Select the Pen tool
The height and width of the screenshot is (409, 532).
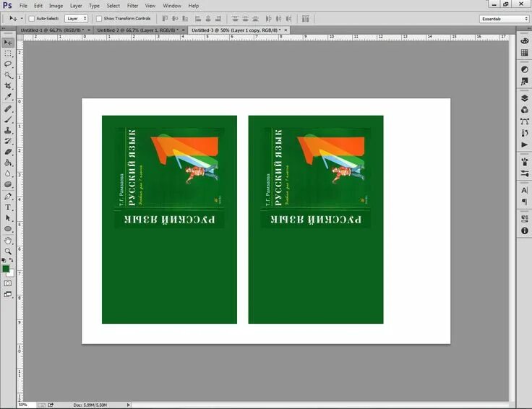[x=8, y=197]
